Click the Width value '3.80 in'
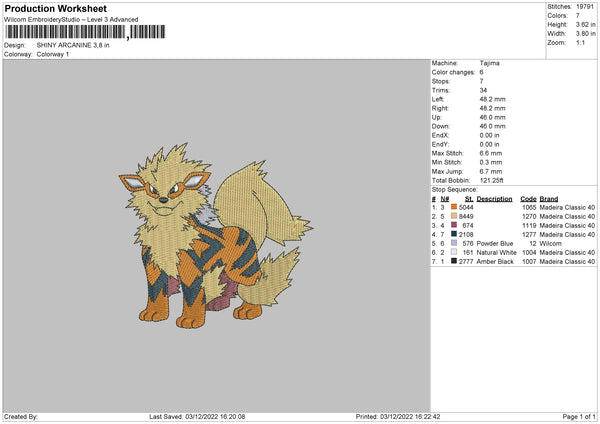Image resolution: width=600 pixels, height=424 pixels. (x=585, y=34)
